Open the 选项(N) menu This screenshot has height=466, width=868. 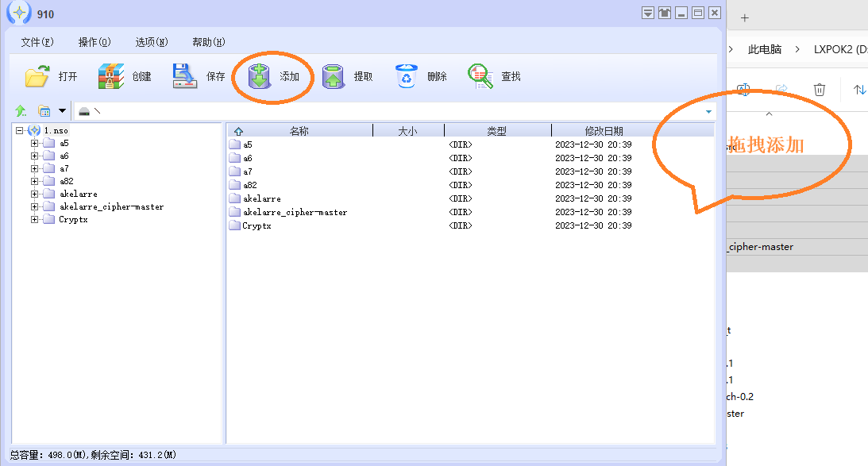[152, 42]
